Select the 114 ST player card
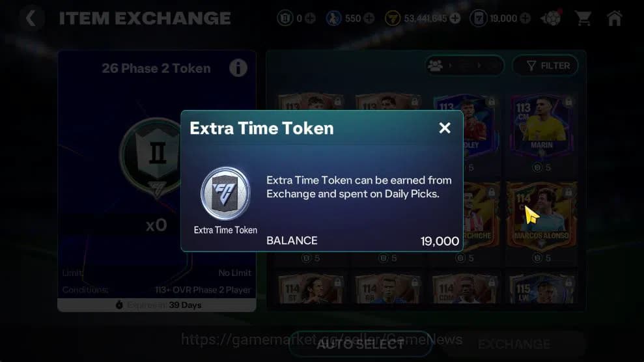The image size is (644, 362). pos(311,288)
